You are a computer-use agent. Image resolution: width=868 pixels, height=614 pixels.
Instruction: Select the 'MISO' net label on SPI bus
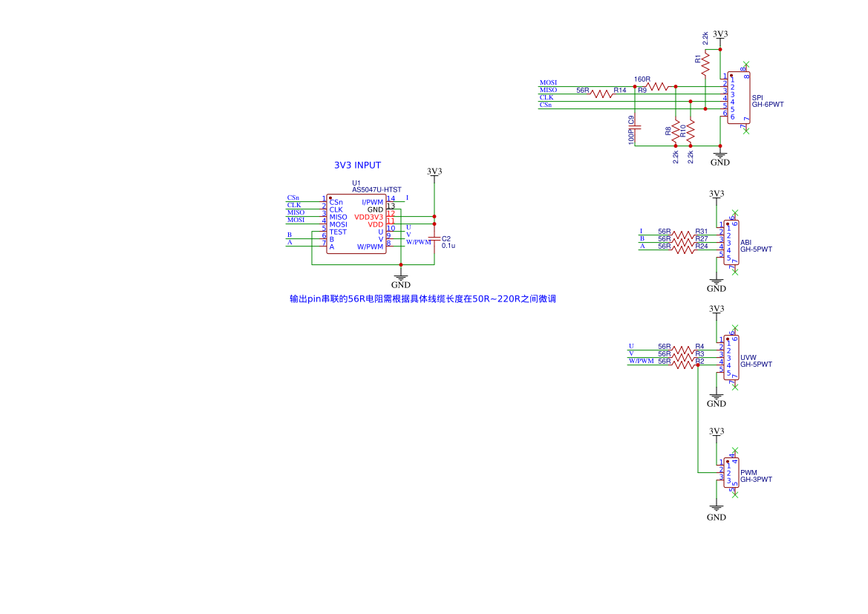(x=548, y=90)
